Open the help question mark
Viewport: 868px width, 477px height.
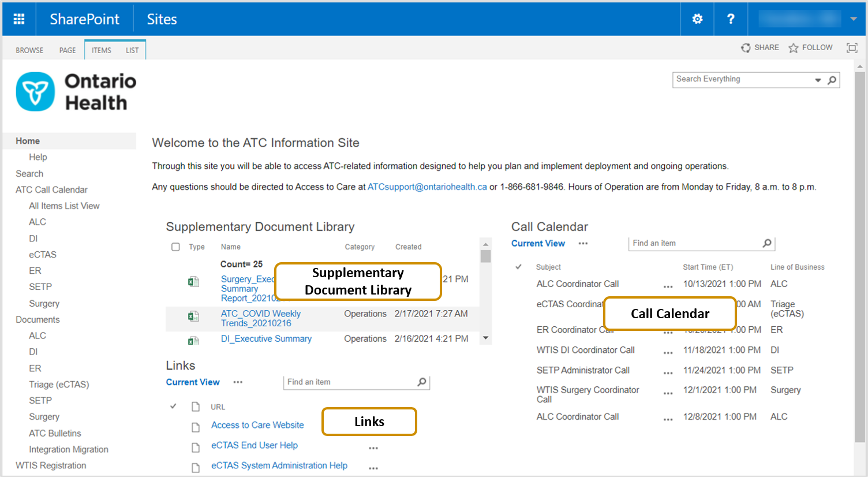pos(731,19)
